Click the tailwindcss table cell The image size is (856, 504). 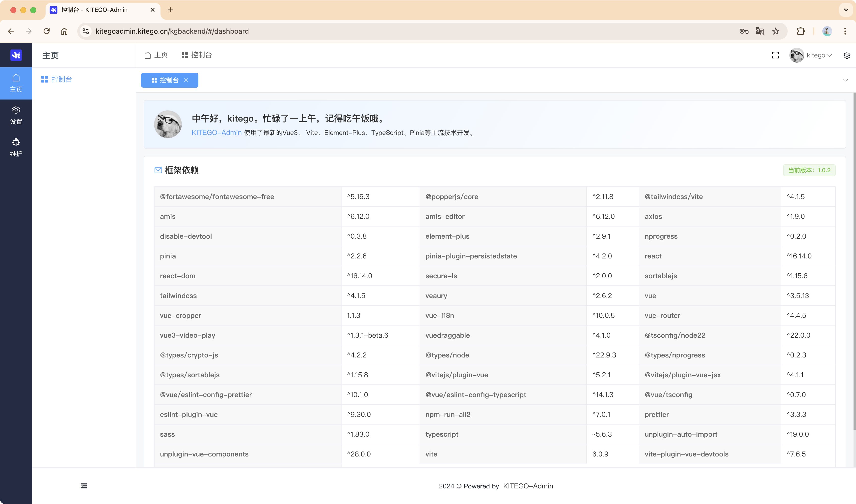tap(248, 296)
